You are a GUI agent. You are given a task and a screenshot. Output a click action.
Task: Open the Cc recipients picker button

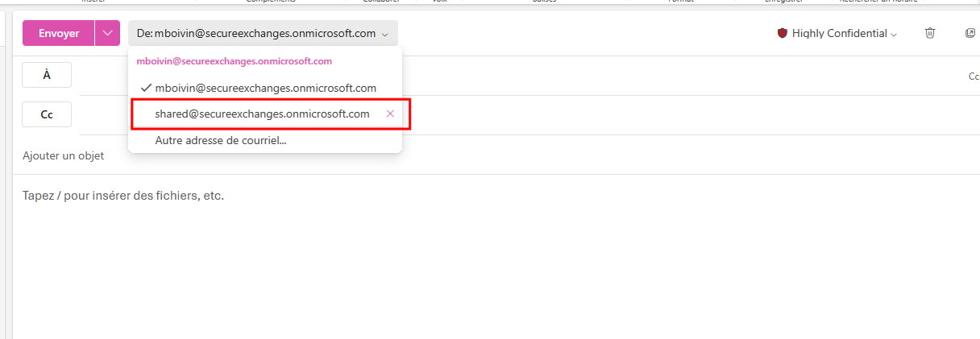pos(47,114)
